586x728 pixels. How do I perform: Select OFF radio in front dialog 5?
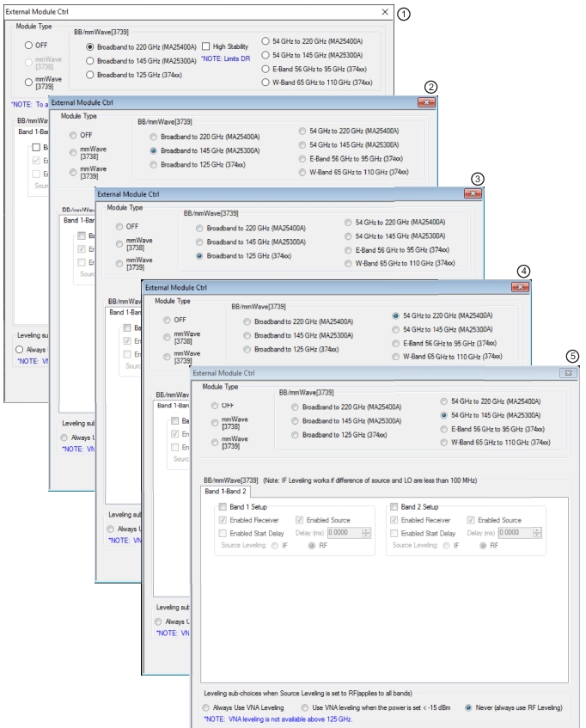pyautogui.click(x=214, y=406)
